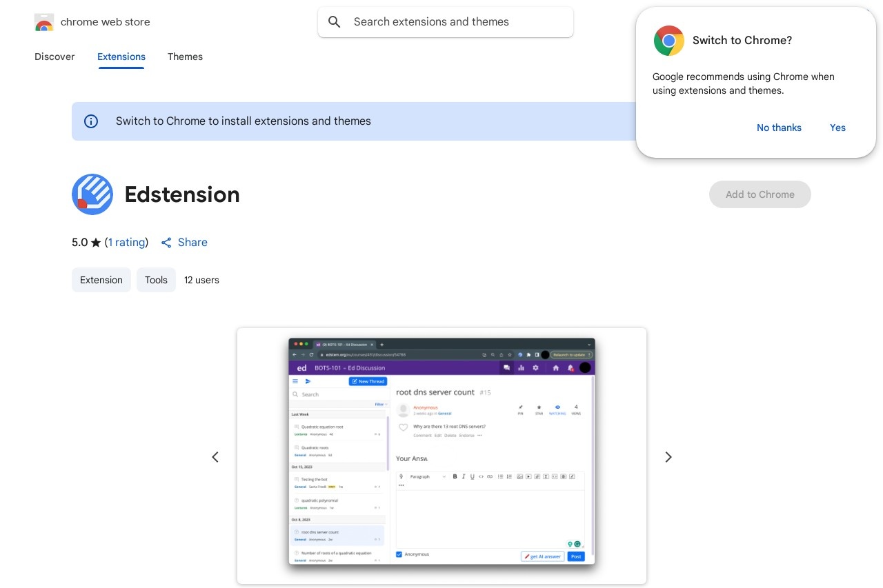Show the next screenshot arrow
The image size is (883, 588).
click(x=668, y=457)
